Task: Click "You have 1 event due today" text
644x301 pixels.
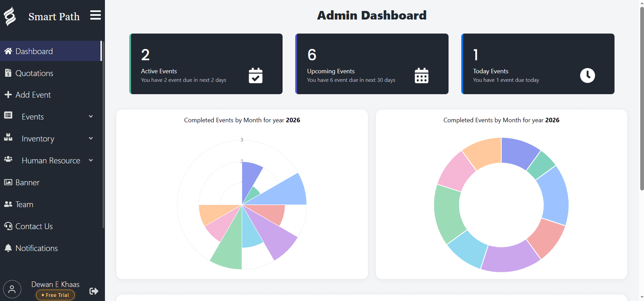Action: pos(506,80)
